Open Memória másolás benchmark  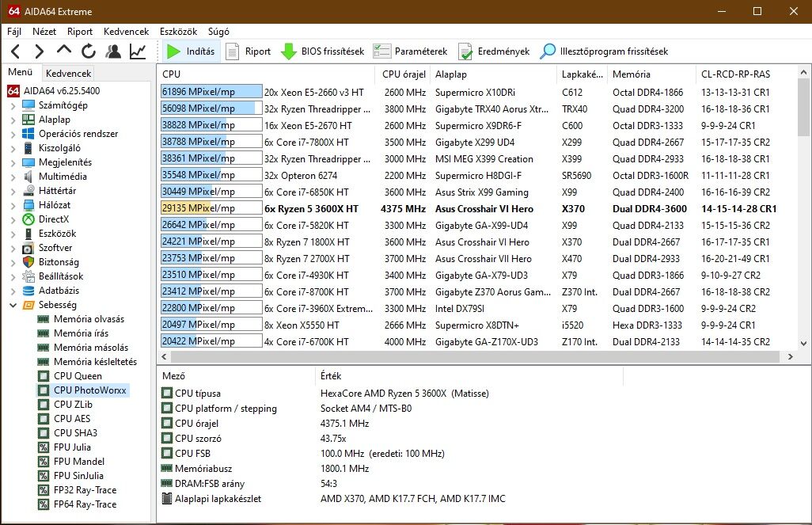[91, 348]
